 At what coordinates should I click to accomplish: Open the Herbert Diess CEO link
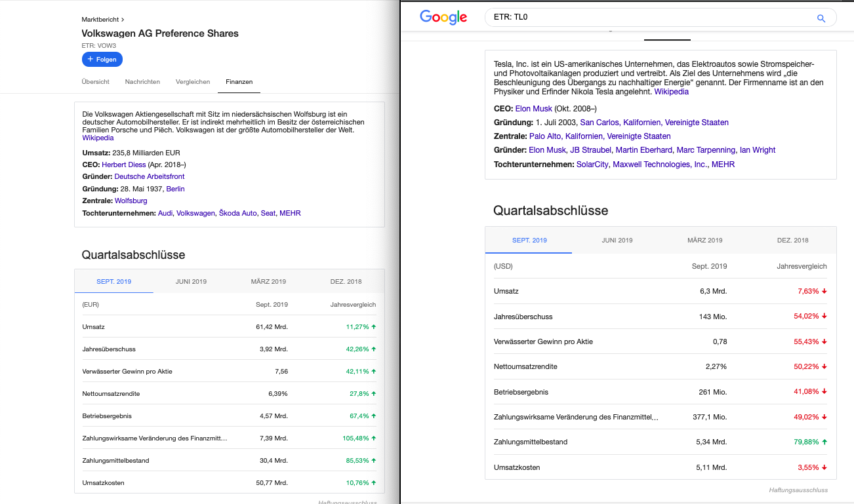click(123, 165)
